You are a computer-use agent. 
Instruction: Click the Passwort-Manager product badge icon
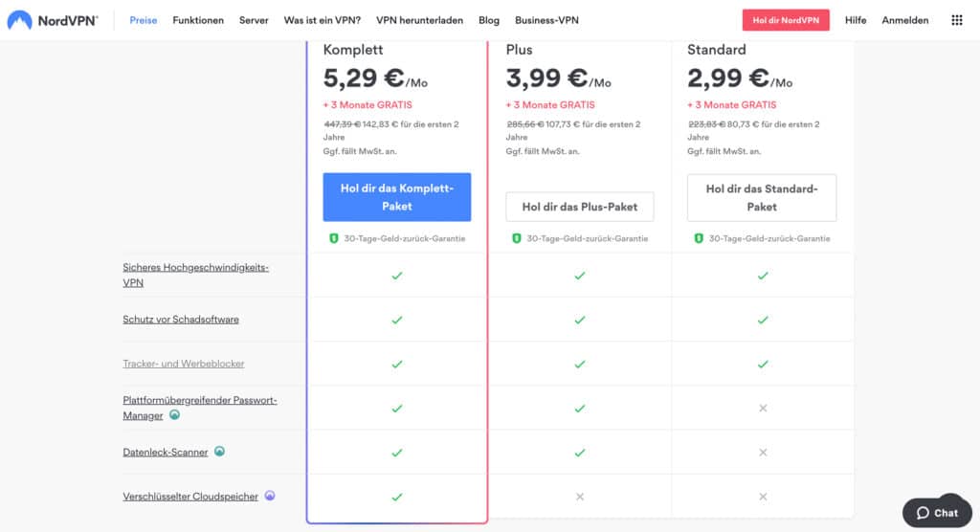(x=174, y=414)
